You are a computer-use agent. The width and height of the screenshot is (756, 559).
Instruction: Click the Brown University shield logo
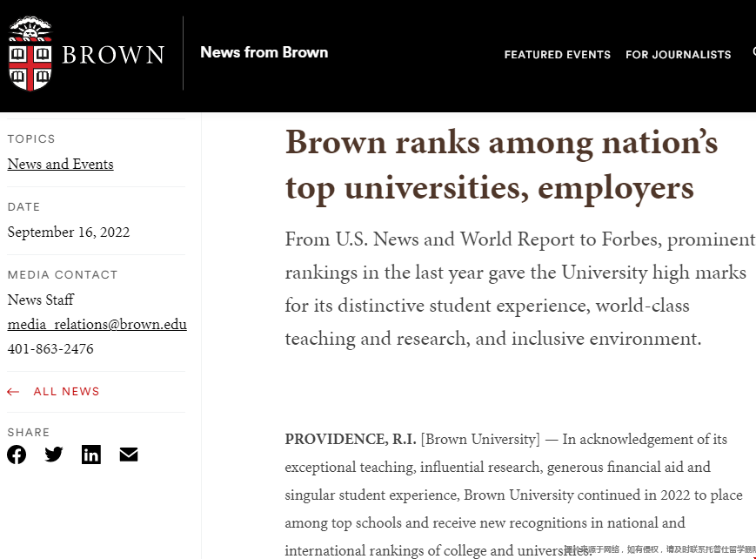(x=30, y=54)
